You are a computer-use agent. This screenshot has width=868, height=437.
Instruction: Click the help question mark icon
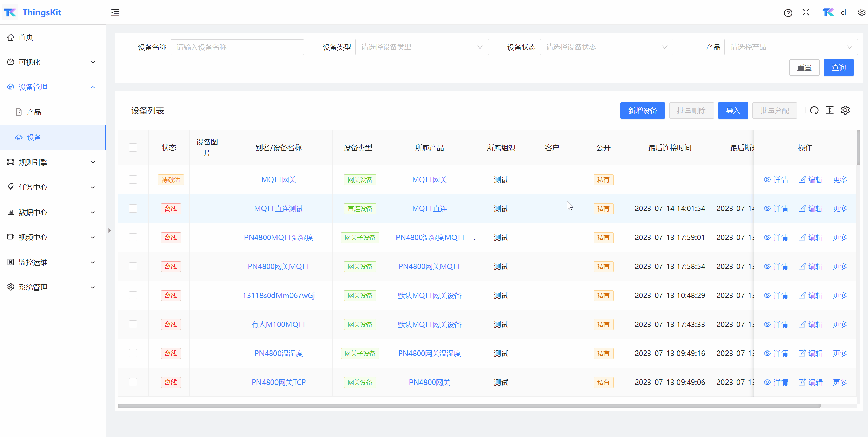pos(788,13)
